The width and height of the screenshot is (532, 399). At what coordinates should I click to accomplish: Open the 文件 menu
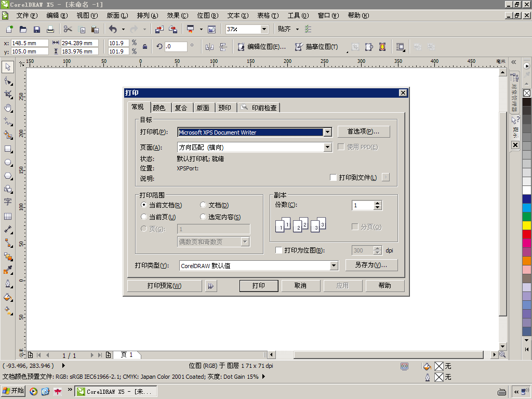pos(27,16)
